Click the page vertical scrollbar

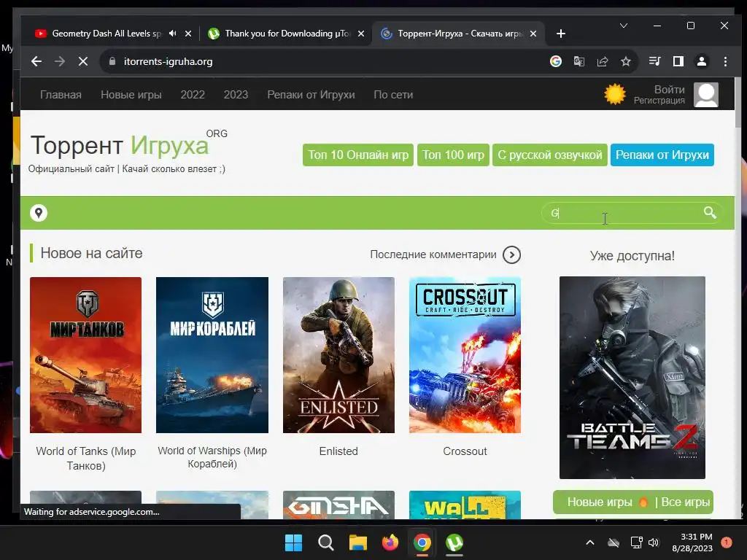[738, 102]
